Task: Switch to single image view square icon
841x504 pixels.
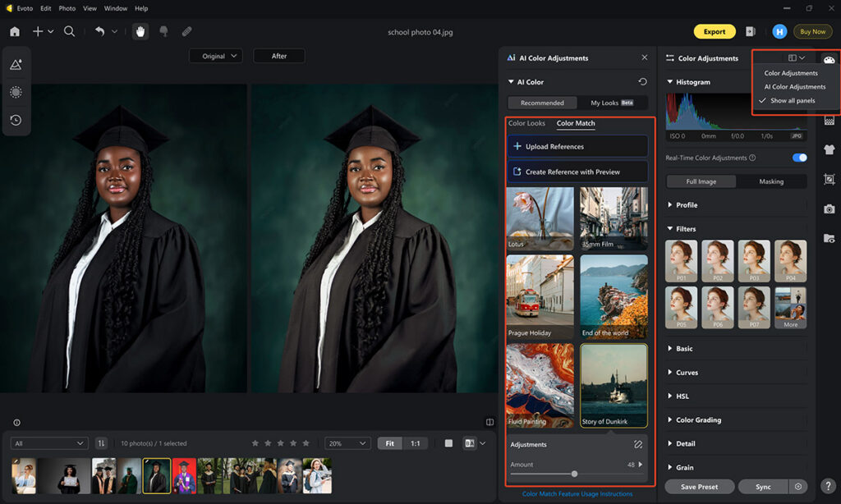Action: 449,443
